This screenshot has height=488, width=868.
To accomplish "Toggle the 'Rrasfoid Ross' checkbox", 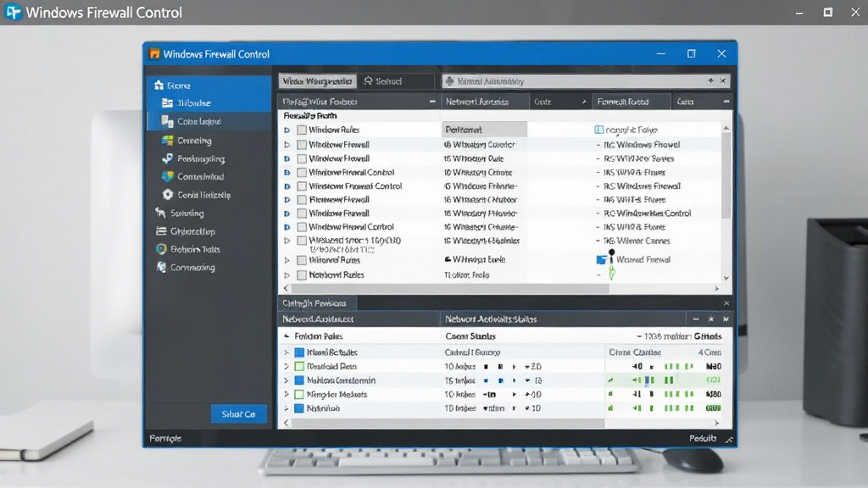I will (x=299, y=366).
